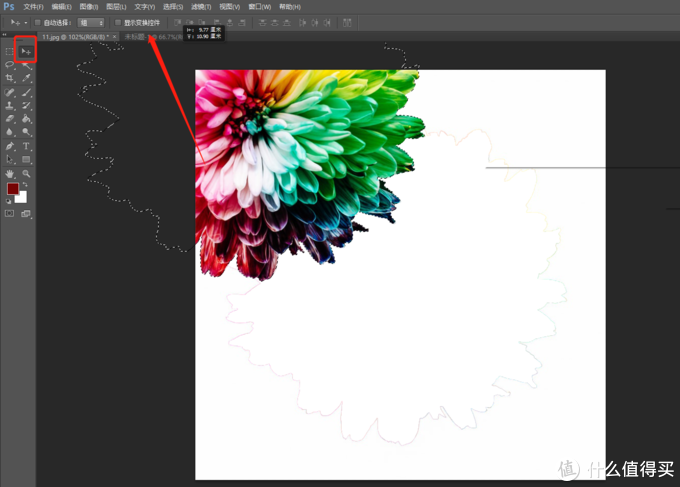Select the Pen tool
The height and width of the screenshot is (487, 680).
point(9,146)
